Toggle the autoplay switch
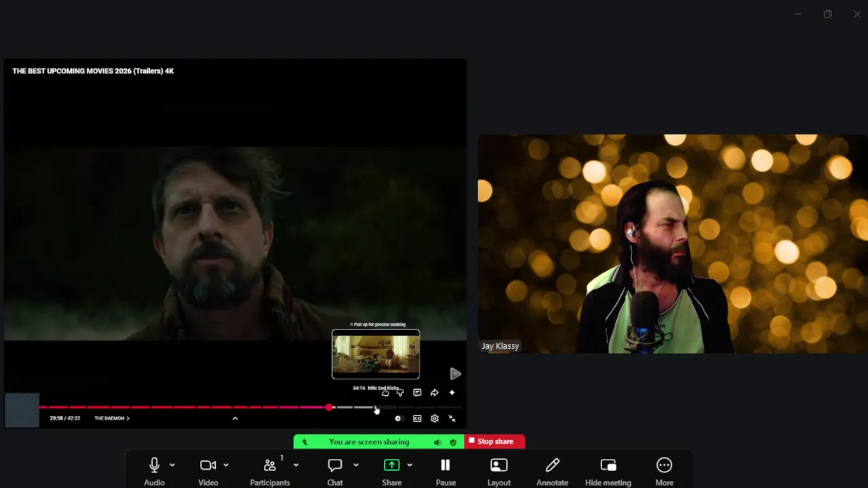 click(398, 418)
